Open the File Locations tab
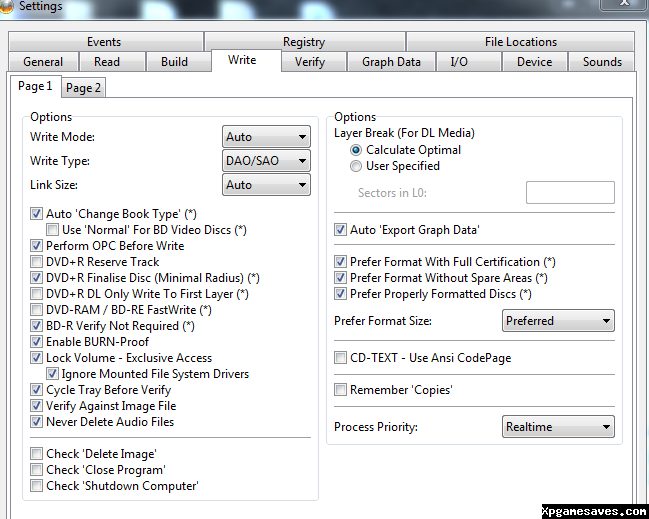 (520, 42)
